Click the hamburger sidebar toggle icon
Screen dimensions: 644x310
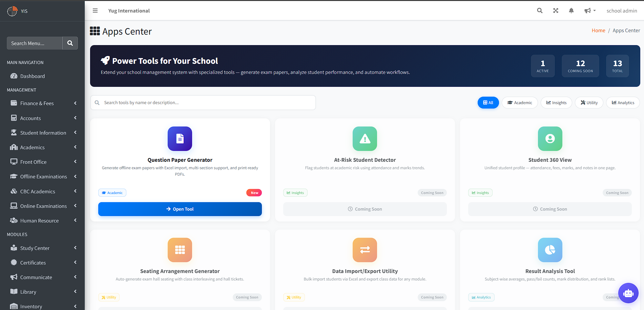pyautogui.click(x=95, y=11)
